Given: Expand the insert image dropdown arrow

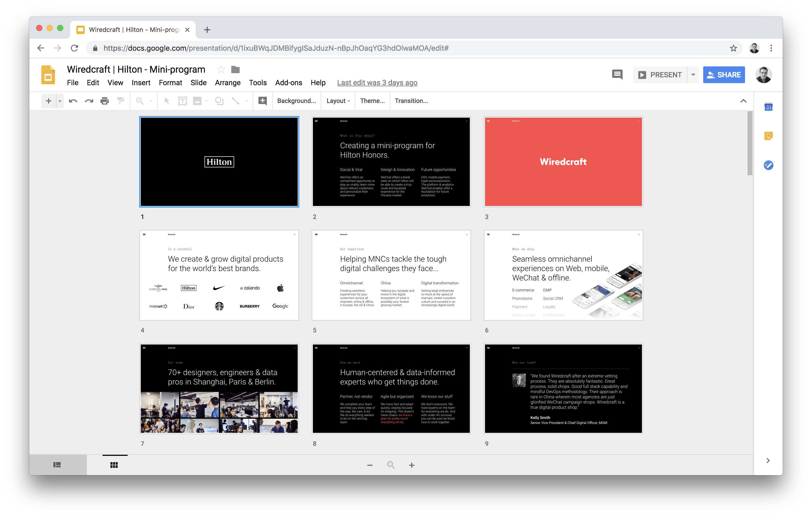Looking at the screenshot, I should coord(206,101).
